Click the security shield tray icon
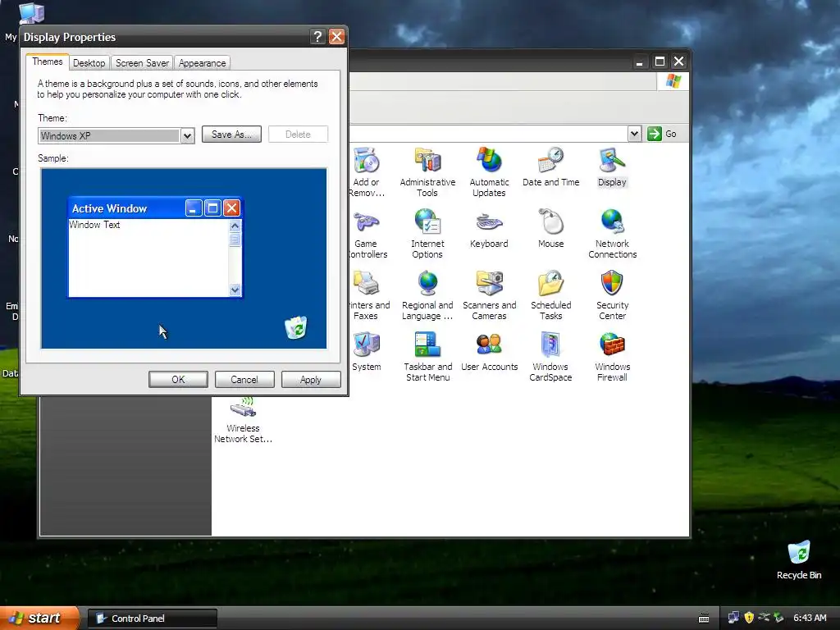This screenshot has width=840, height=630. (x=749, y=618)
